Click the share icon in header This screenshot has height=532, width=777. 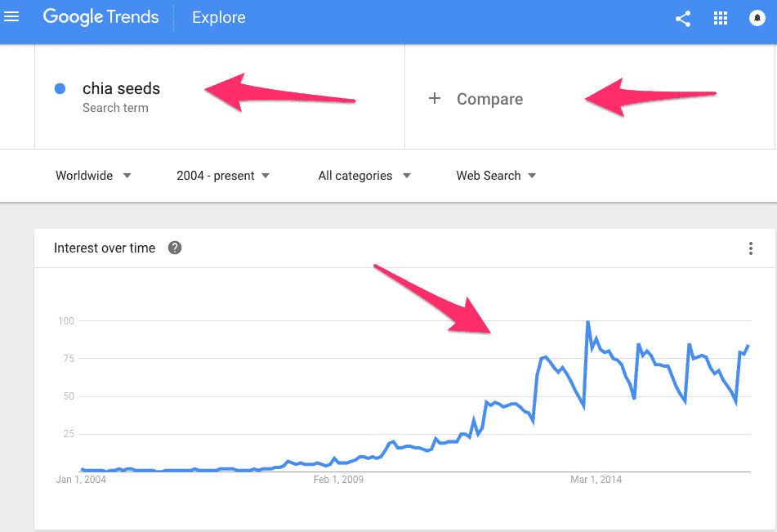tap(683, 19)
